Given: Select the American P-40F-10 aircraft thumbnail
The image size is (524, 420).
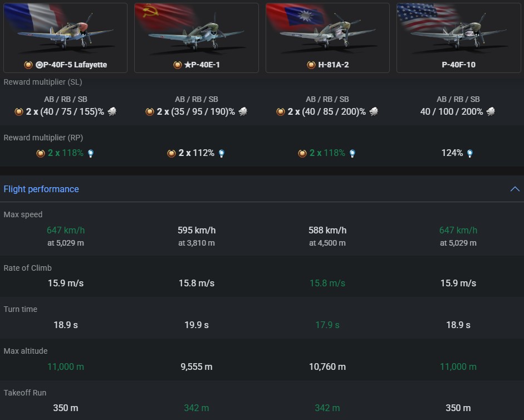Looking at the screenshot, I should point(458,31).
